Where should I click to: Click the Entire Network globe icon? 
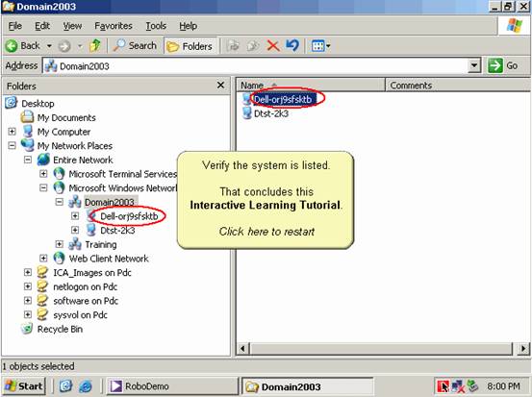coord(43,160)
